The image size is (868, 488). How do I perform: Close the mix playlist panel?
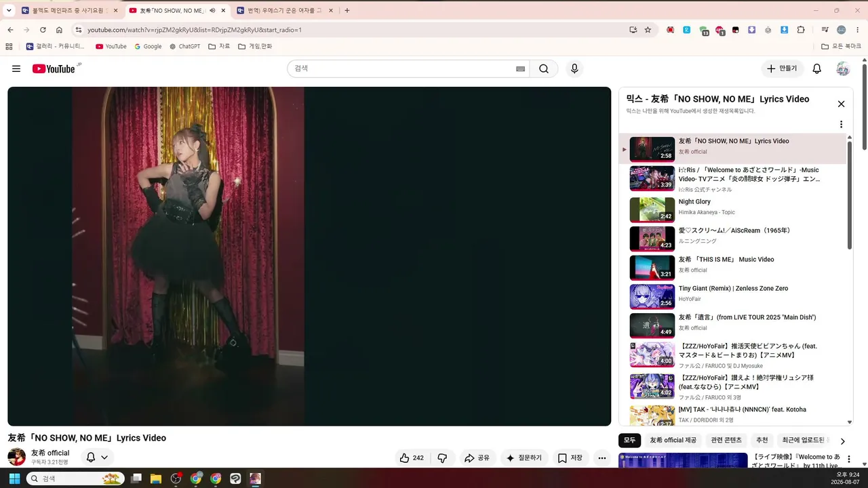(x=841, y=104)
